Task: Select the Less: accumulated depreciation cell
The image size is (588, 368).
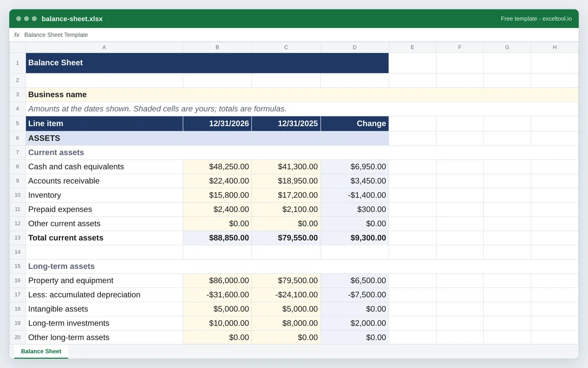Action: click(104, 295)
